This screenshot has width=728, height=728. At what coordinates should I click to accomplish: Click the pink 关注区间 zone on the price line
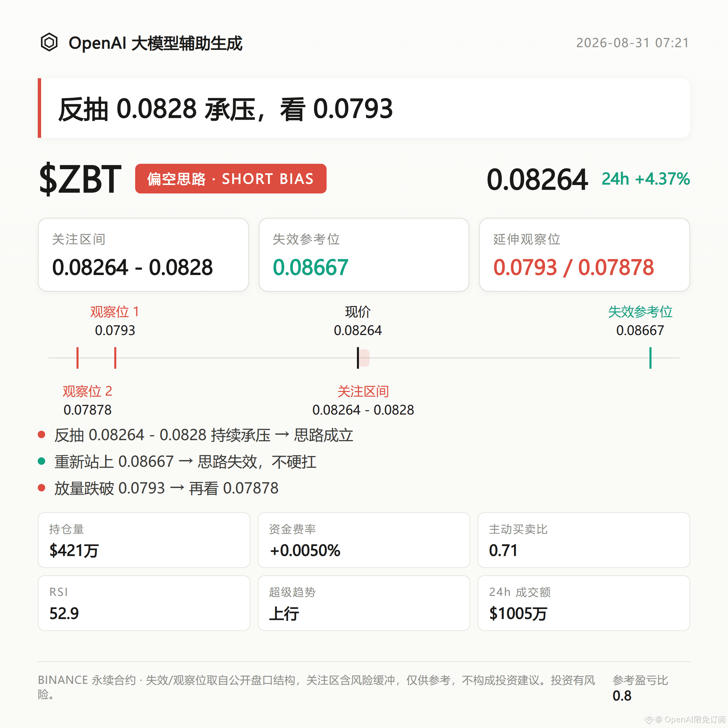pyautogui.click(x=364, y=358)
